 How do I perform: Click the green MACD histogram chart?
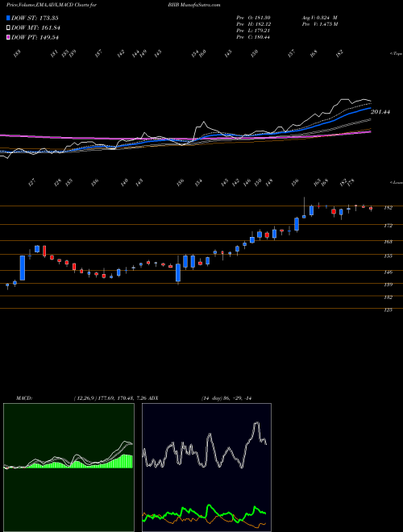click(69, 468)
